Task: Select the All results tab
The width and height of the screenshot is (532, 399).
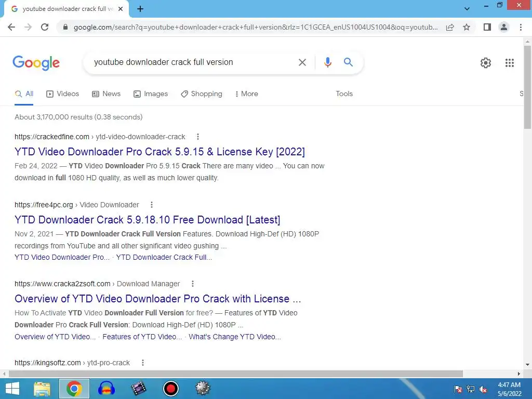Action: click(x=24, y=94)
